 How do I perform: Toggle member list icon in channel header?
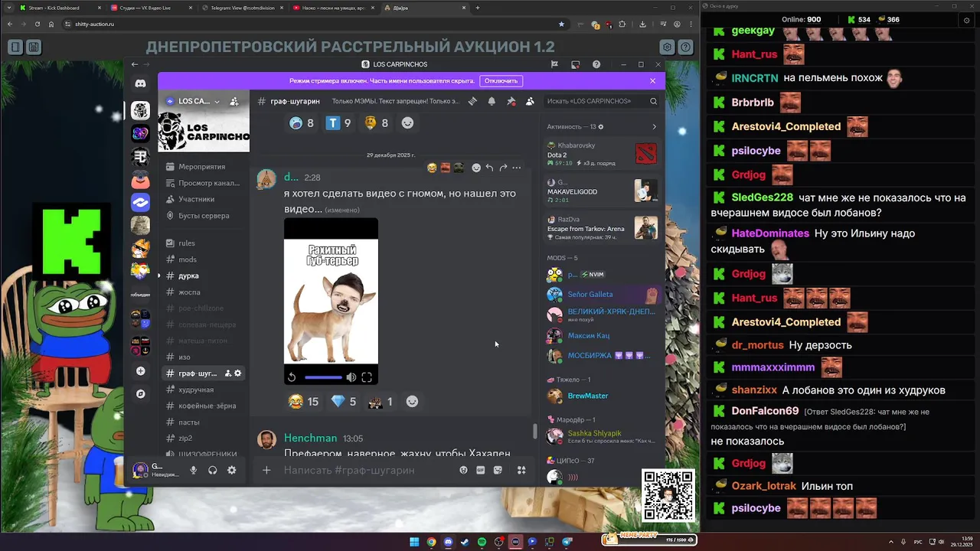click(530, 101)
